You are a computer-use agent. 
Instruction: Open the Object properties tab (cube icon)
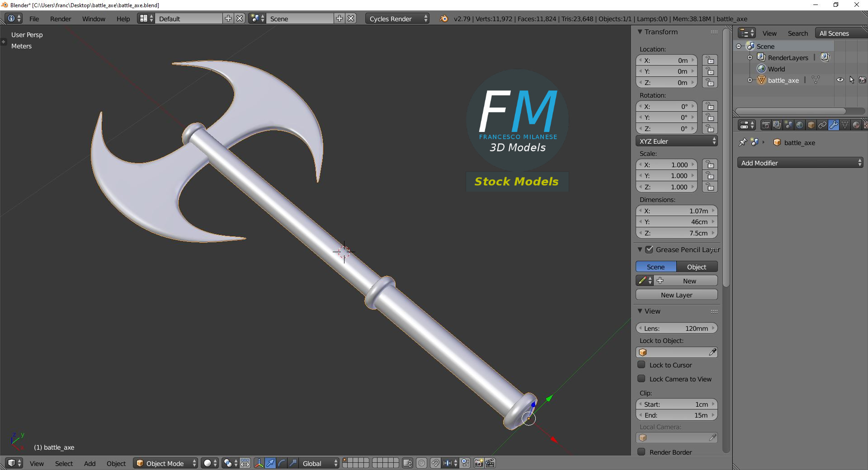click(811, 125)
